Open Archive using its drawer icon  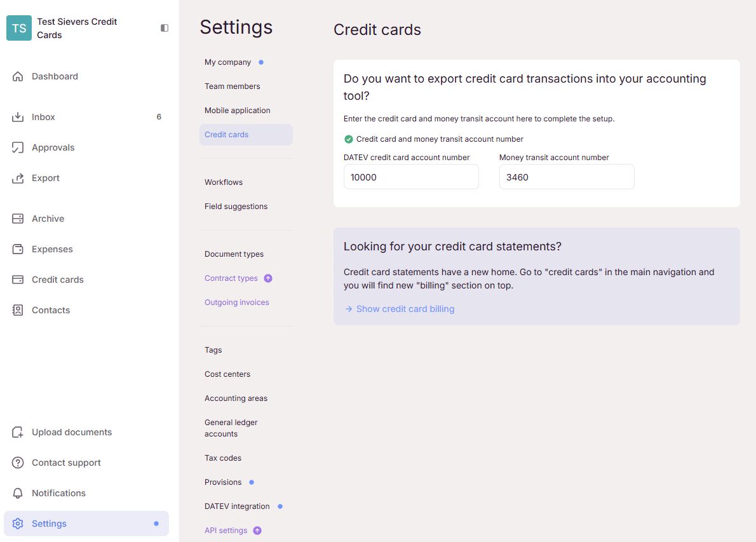tap(18, 219)
